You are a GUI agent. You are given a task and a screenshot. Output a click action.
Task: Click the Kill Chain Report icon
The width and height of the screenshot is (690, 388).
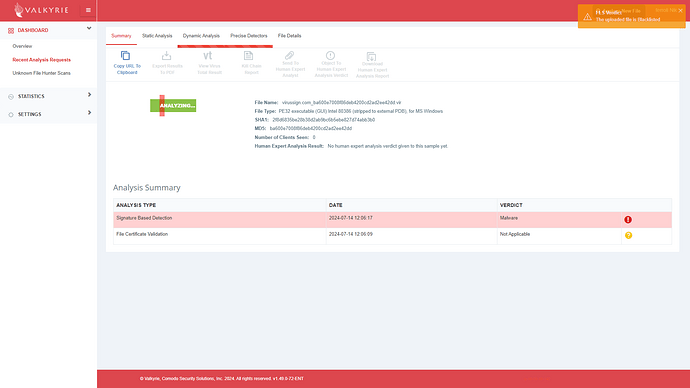click(x=249, y=55)
